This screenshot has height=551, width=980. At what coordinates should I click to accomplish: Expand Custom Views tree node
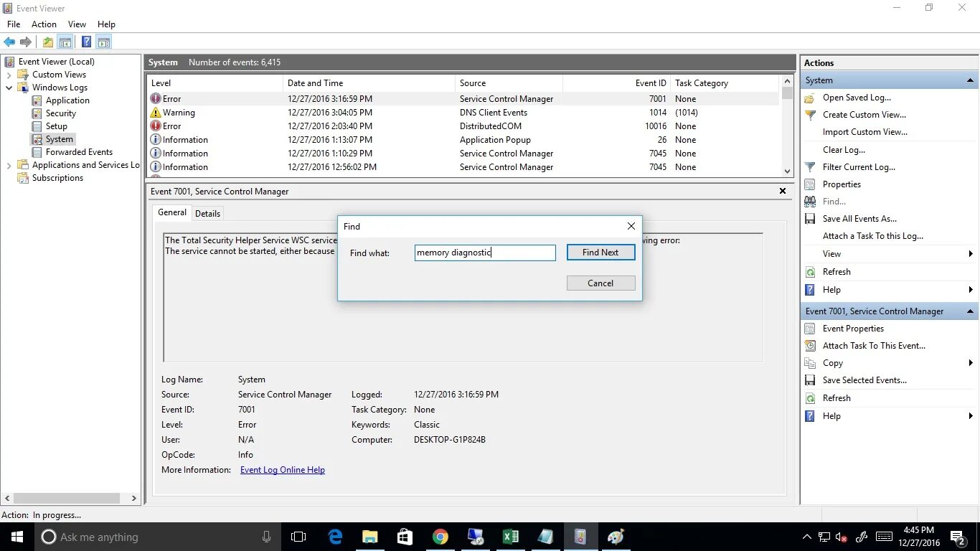9,75
